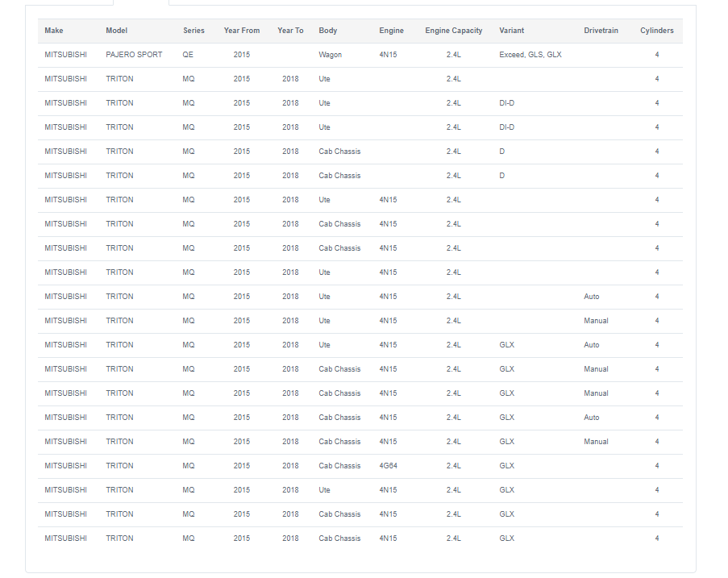Image resolution: width=728 pixels, height=578 pixels.
Task: Select the Series column header
Action: tap(193, 31)
